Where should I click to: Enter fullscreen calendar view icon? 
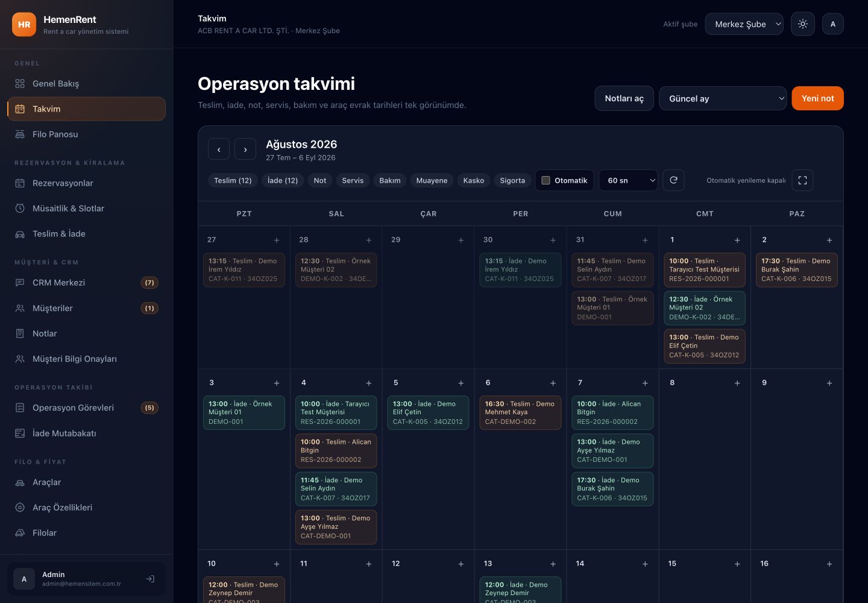point(802,180)
